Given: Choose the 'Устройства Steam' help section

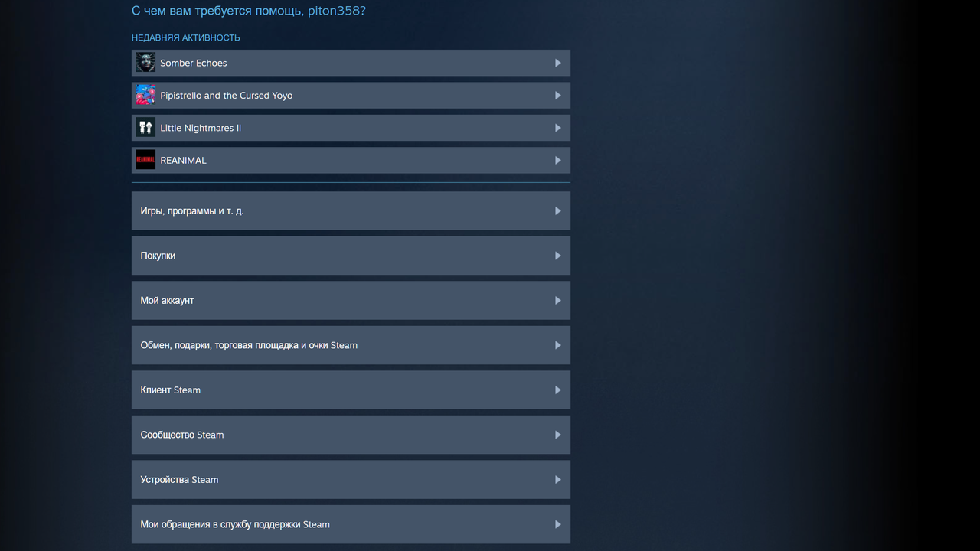Looking at the screenshot, I should tap(351, 479).
